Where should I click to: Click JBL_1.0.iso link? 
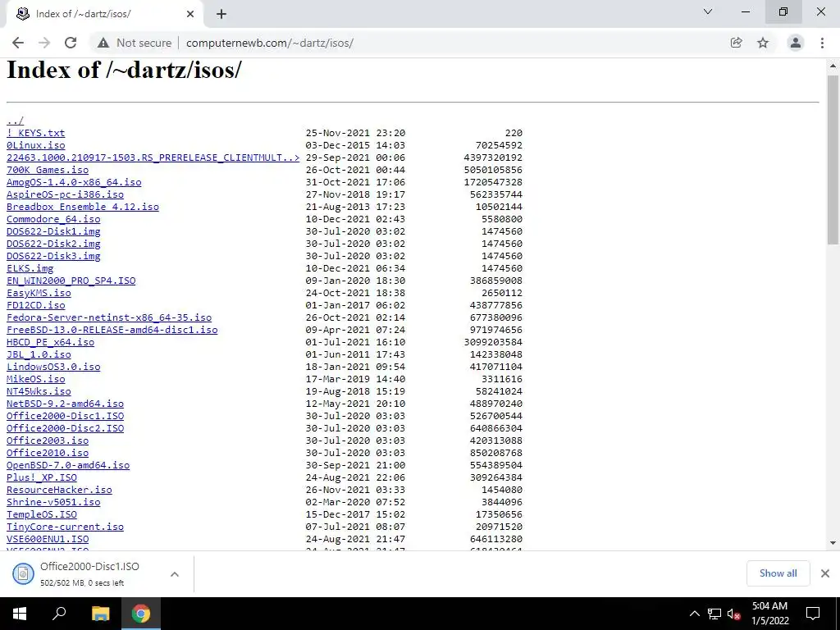pyautogui.click(x=39, y=354)
